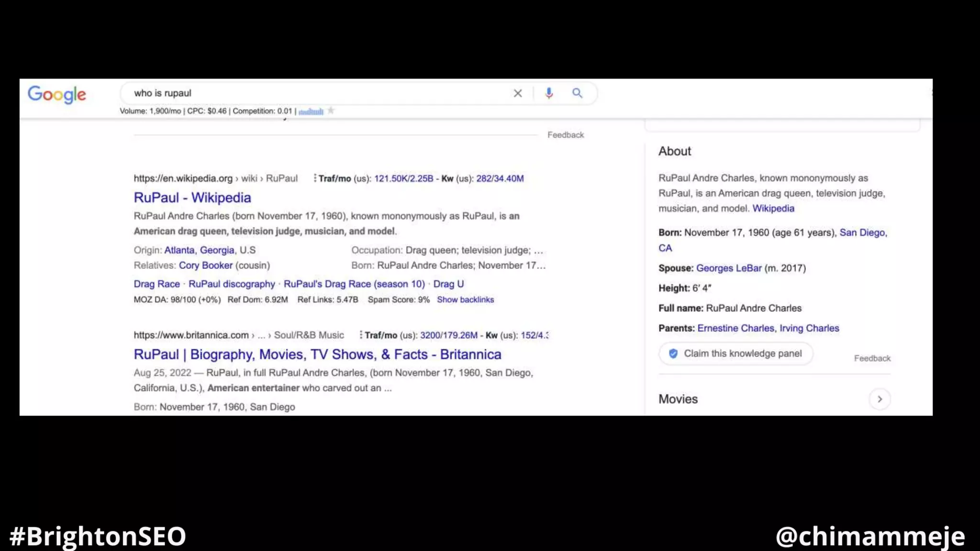Click 'MOZ DA: 98/100 (+0%)' metric text
The height and width of the screenshot is (551, 980).
177,300
